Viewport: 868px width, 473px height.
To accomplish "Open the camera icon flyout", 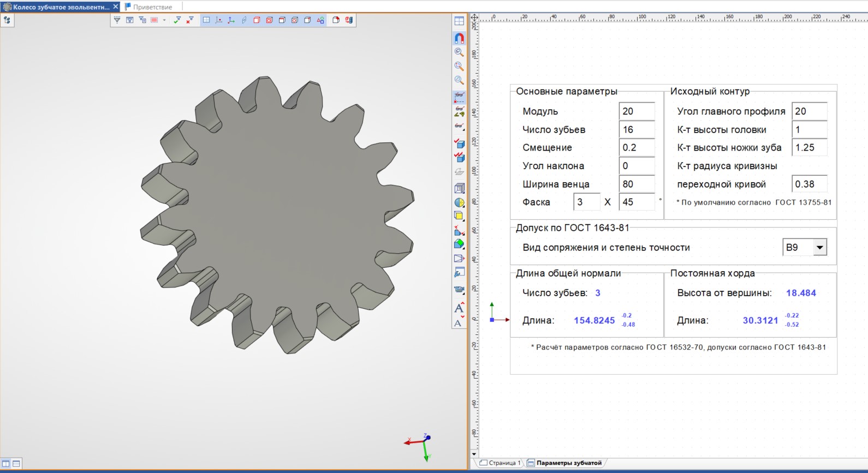I will click(x=459, y=290).
